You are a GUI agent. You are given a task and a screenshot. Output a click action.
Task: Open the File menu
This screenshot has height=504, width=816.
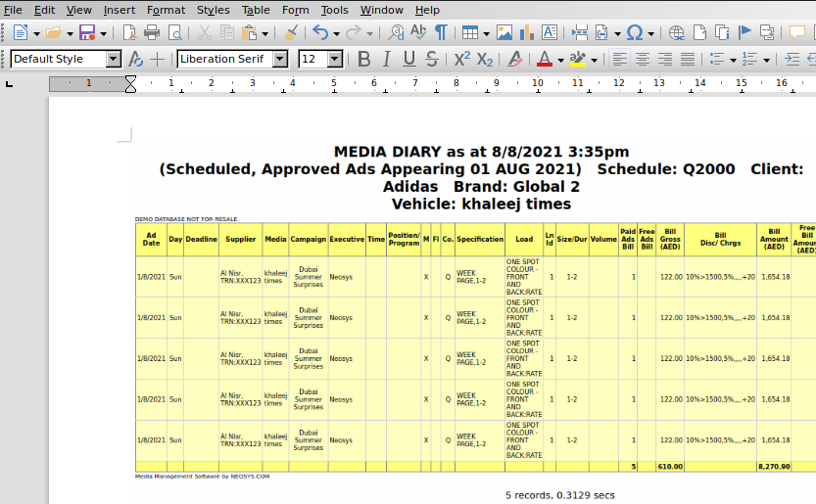click(x=13, y=10)
